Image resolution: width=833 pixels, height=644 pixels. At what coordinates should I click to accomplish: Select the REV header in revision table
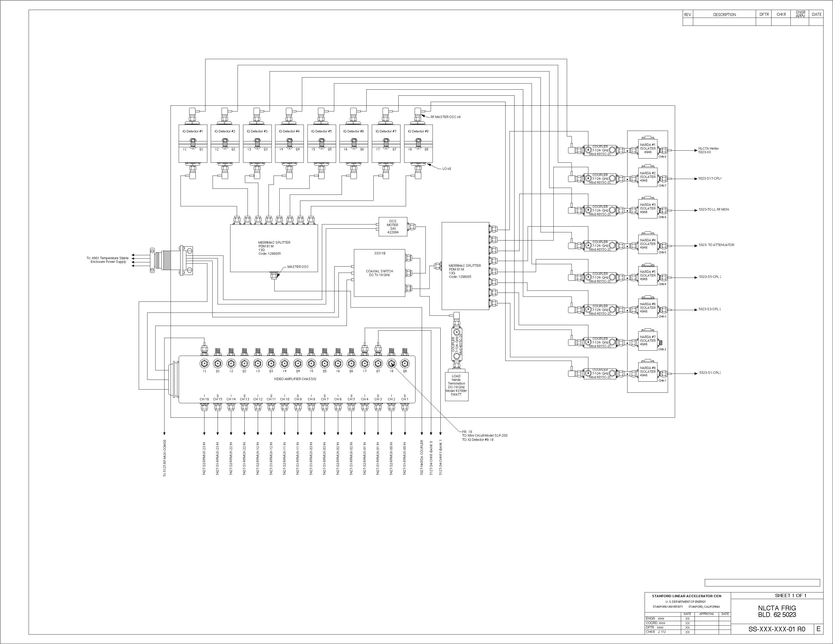click(687, 14)
